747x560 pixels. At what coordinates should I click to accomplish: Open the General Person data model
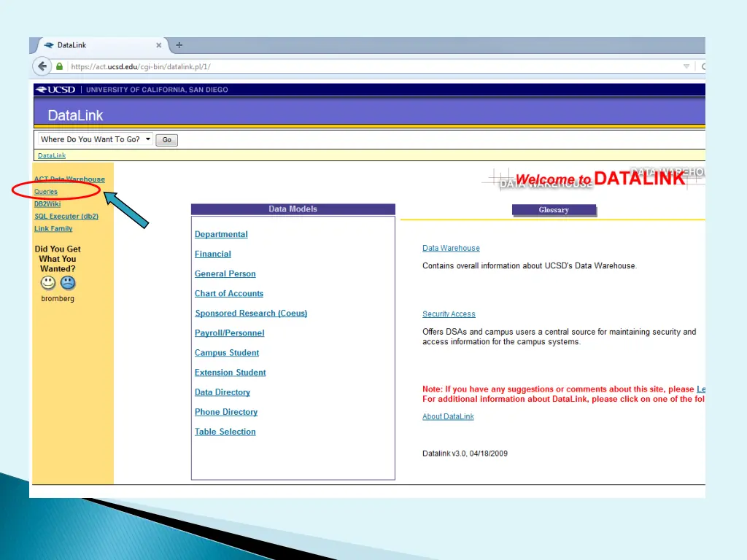tap(225, 274)
